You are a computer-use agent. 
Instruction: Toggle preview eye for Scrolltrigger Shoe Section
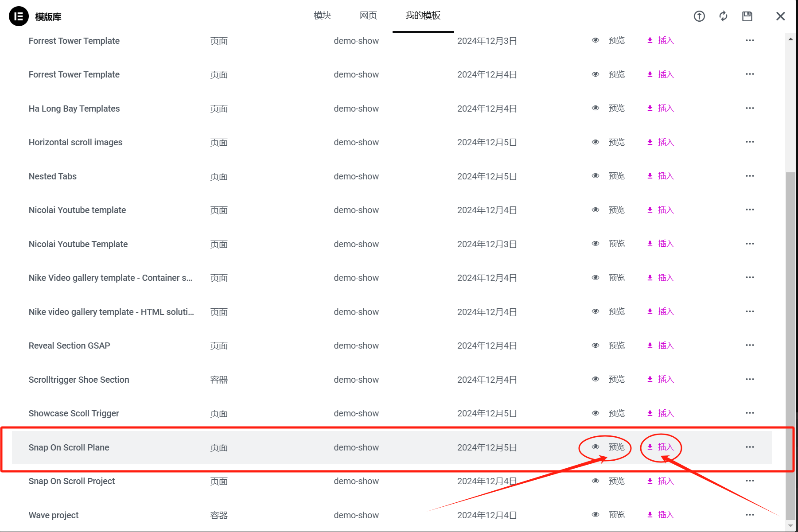[x=595, y=379]
